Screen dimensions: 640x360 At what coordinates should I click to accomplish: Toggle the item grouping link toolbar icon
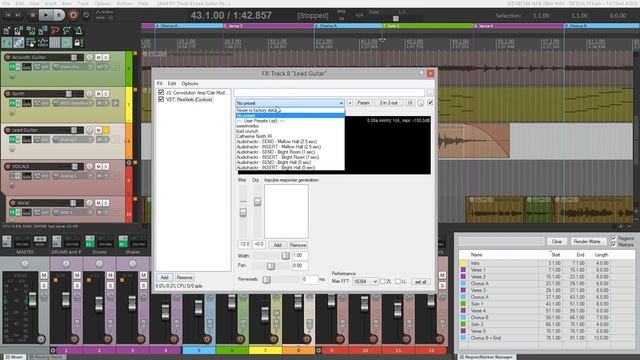[19, 42]
